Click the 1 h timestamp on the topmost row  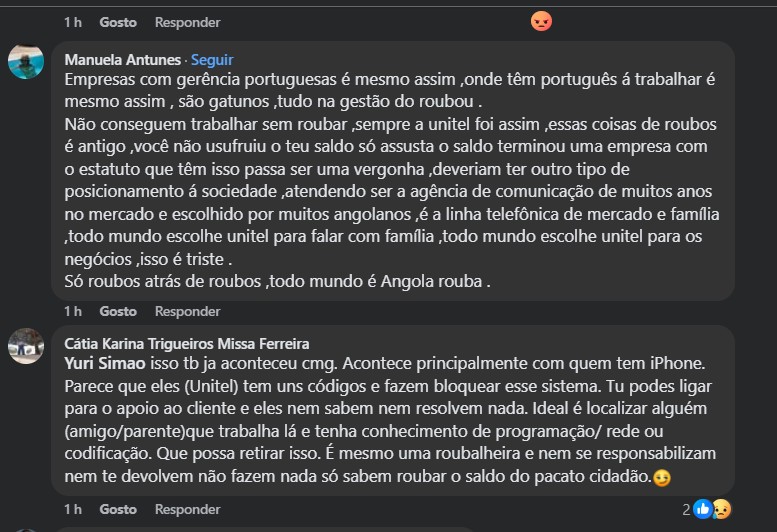72,22
